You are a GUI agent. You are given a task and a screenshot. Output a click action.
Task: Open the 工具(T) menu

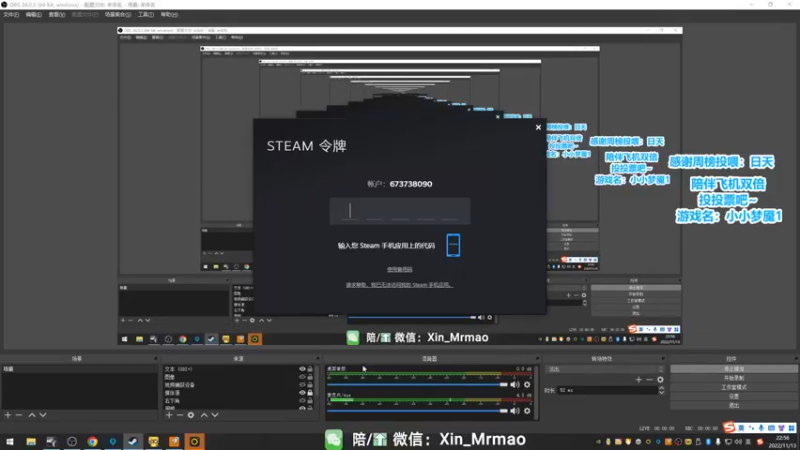click(x=146, y=15)
